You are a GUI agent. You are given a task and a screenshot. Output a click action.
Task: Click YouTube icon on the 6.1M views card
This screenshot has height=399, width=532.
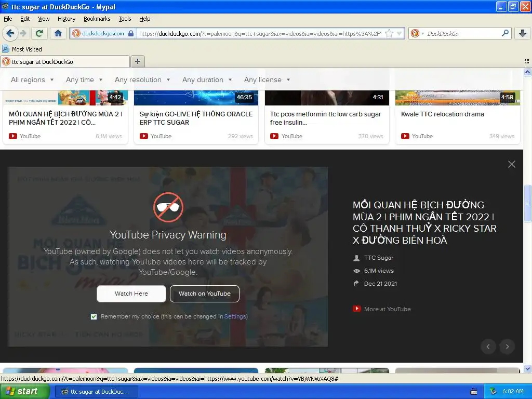click(x=13, y=136)
